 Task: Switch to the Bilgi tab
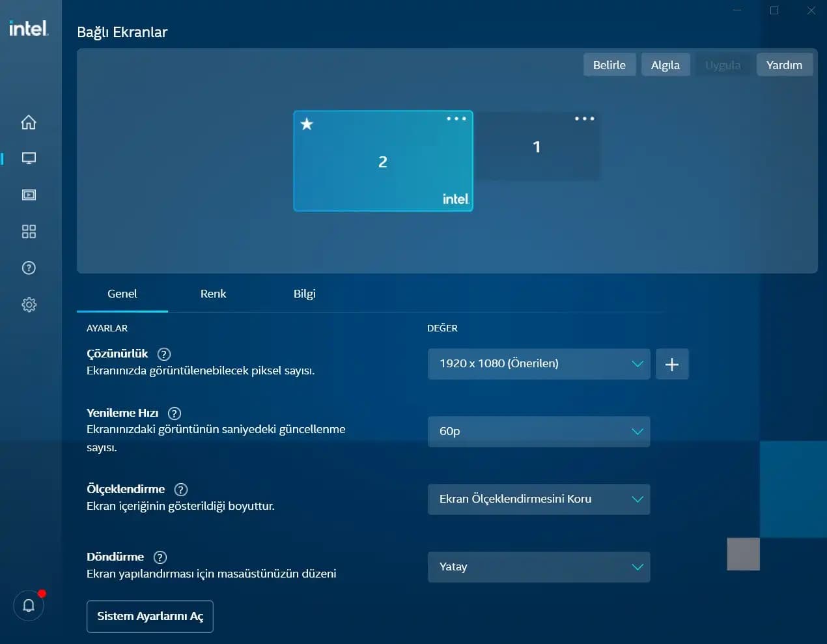coord(304,294)
